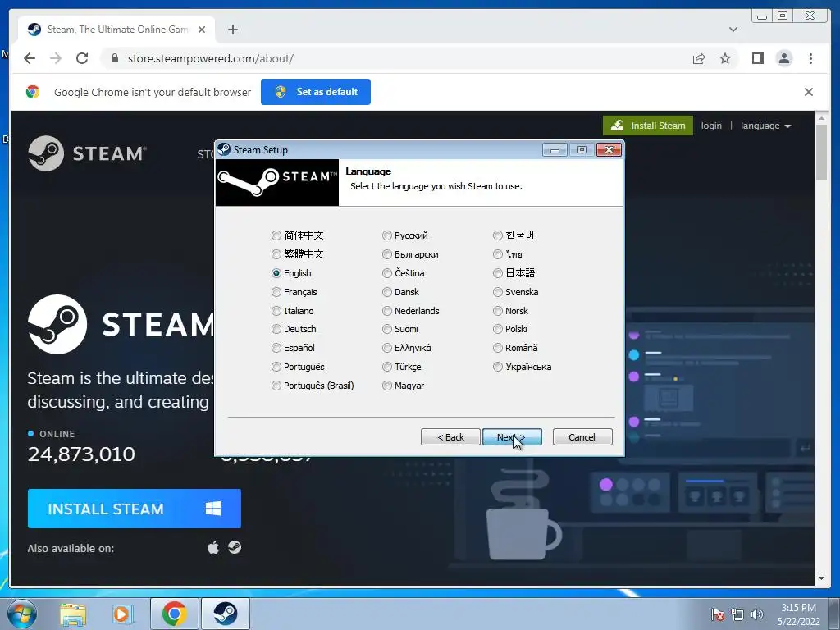Click the blue INSTALL STEAM button

click(x=134, y=509)
